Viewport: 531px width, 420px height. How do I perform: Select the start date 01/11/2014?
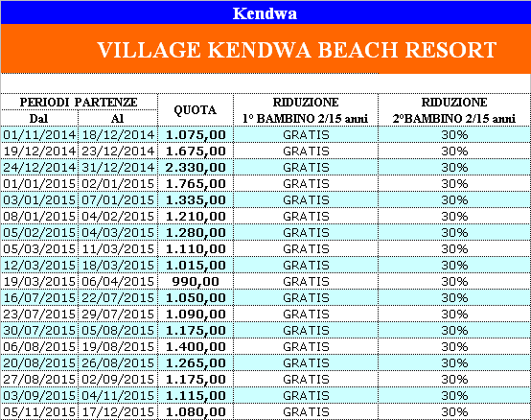click(x=39, y=135)
